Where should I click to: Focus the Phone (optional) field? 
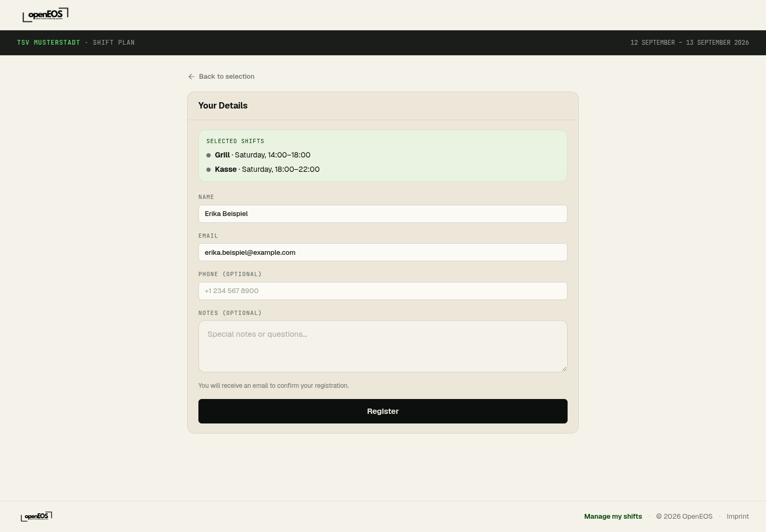(x=383, y=291)
